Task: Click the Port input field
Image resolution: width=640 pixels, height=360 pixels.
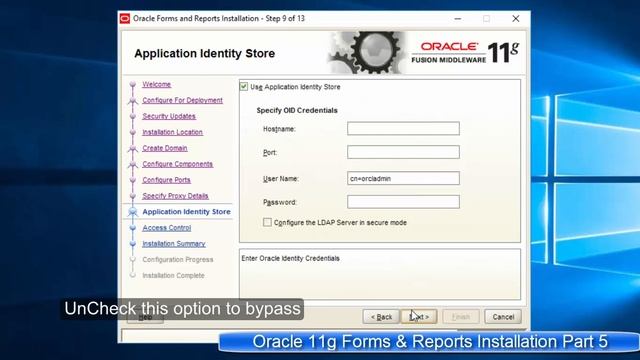Action: [x=403, y=152]
